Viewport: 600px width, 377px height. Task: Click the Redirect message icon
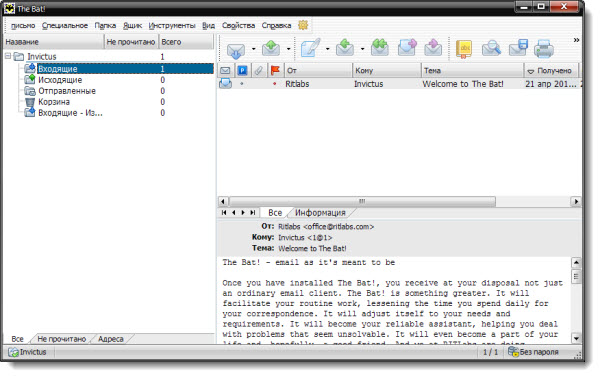[x=433, y=48]
